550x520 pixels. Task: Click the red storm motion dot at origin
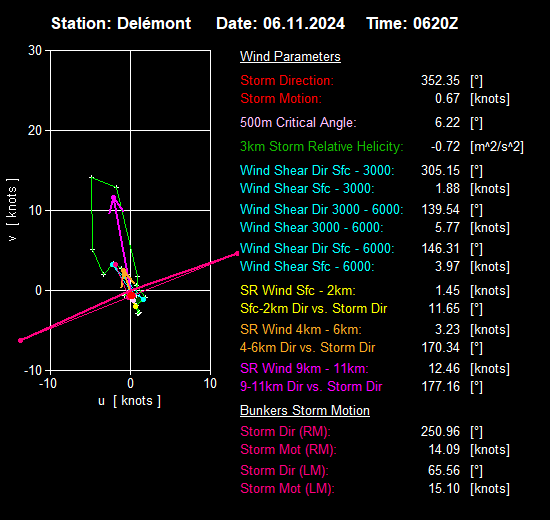click(x=131, y=295)
